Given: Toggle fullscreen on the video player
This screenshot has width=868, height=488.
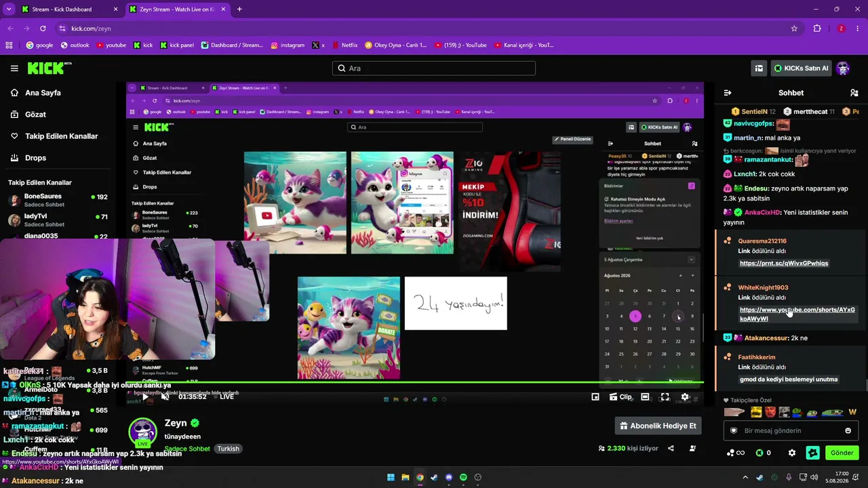Looking at the screenshot, I should click(665, 397).
